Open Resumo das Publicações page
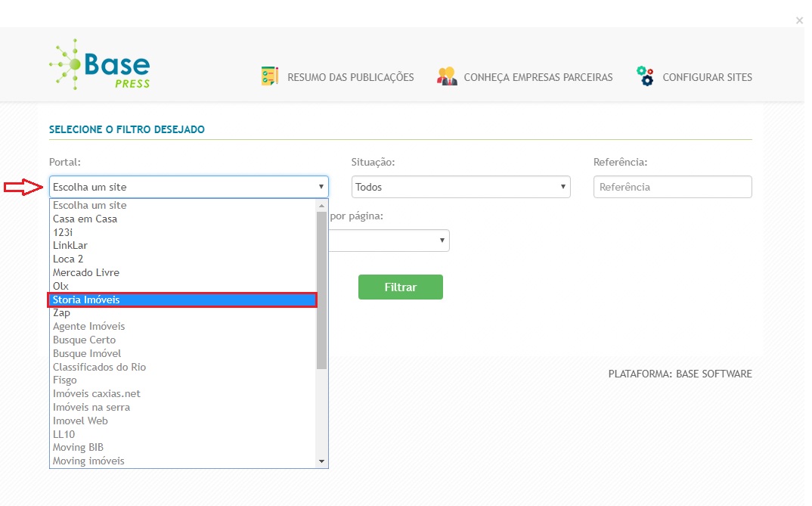 coord(350,77)
